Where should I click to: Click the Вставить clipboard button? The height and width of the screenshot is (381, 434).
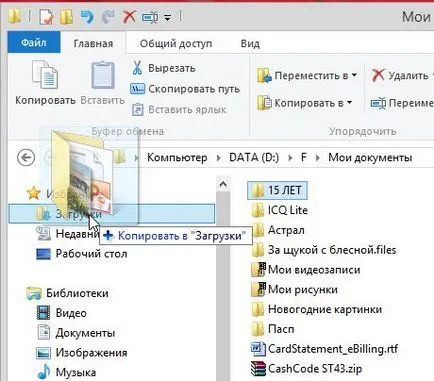[103, 82]
